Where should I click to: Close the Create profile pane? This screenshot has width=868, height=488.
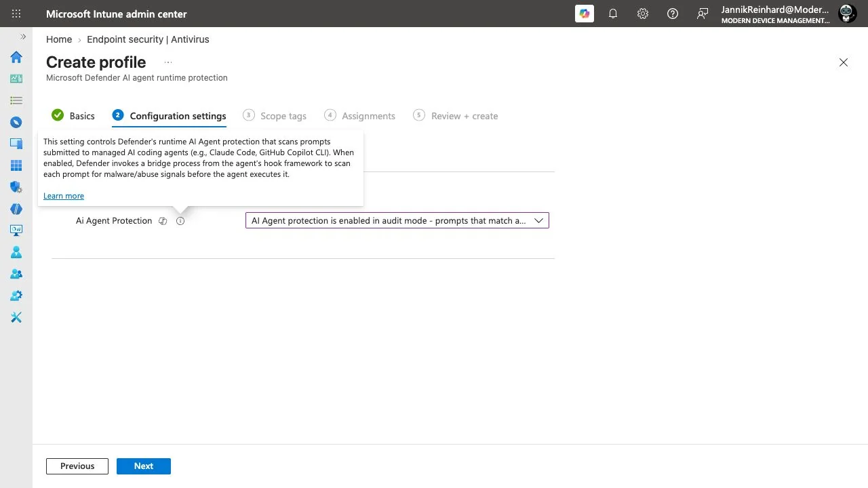point(844,62)
